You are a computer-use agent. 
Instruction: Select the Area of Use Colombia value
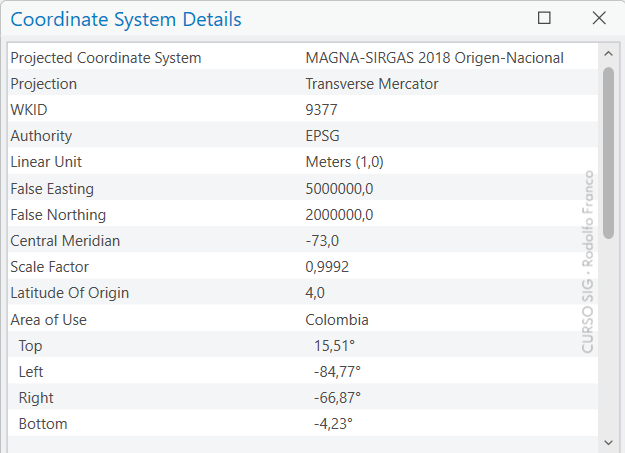point(337,320)
